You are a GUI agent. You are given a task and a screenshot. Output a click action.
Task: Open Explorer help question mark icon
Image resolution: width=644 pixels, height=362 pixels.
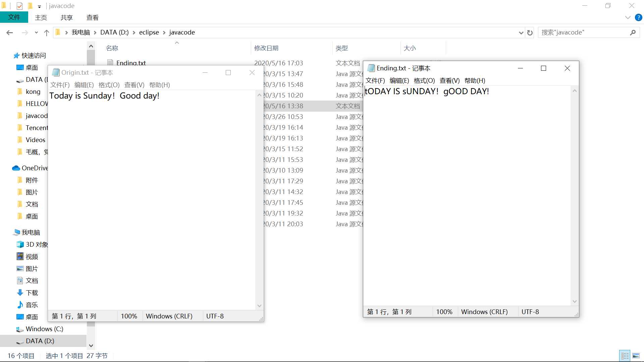(638, 17)
